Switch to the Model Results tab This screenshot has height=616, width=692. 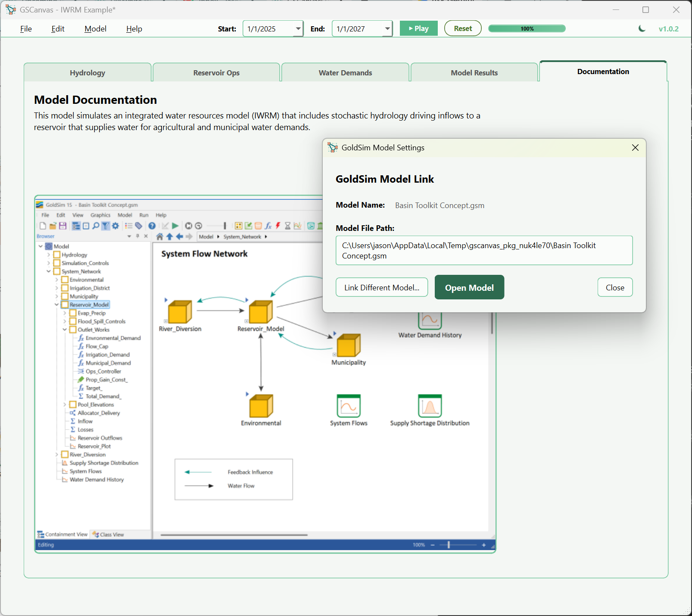pos(474,72)
